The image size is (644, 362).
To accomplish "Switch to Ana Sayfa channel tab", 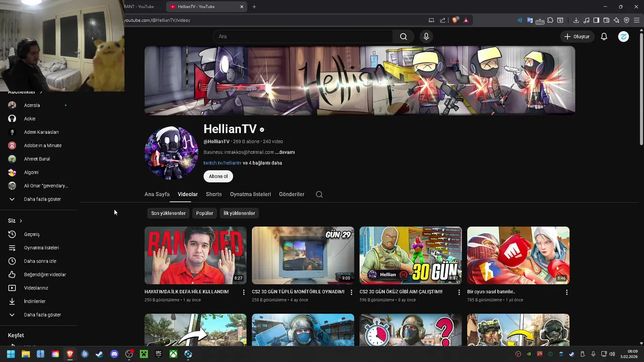I will pyautogui.click(x=157, y=194).
